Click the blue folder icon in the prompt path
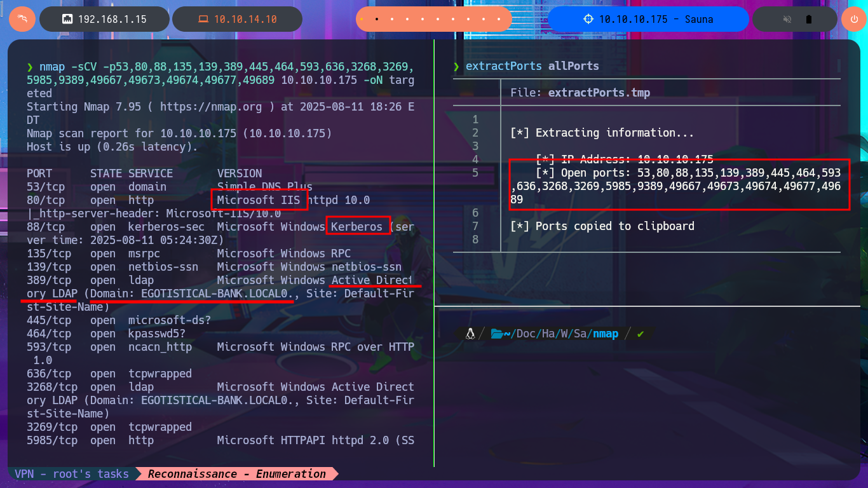The width and height of the screenshot is (868, 488). coord(497,334)
